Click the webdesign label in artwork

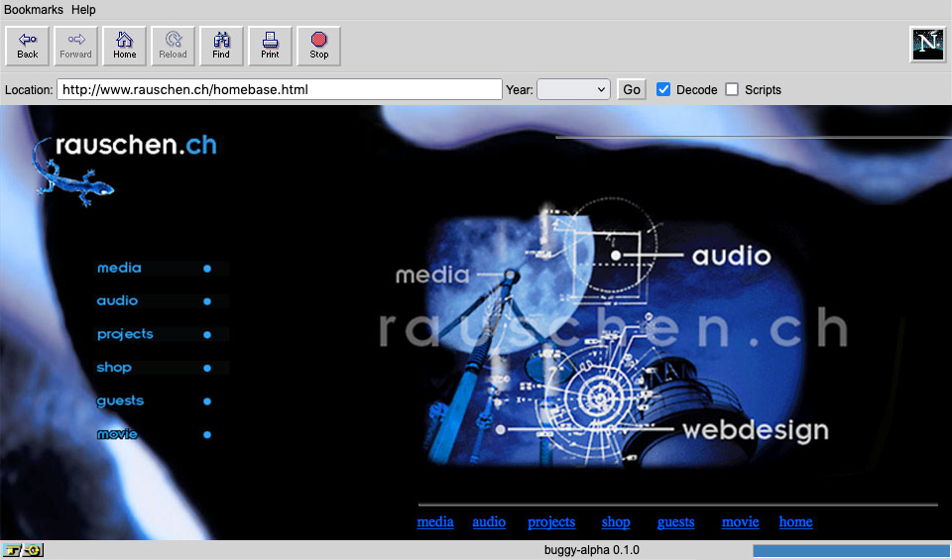(756, 430)
